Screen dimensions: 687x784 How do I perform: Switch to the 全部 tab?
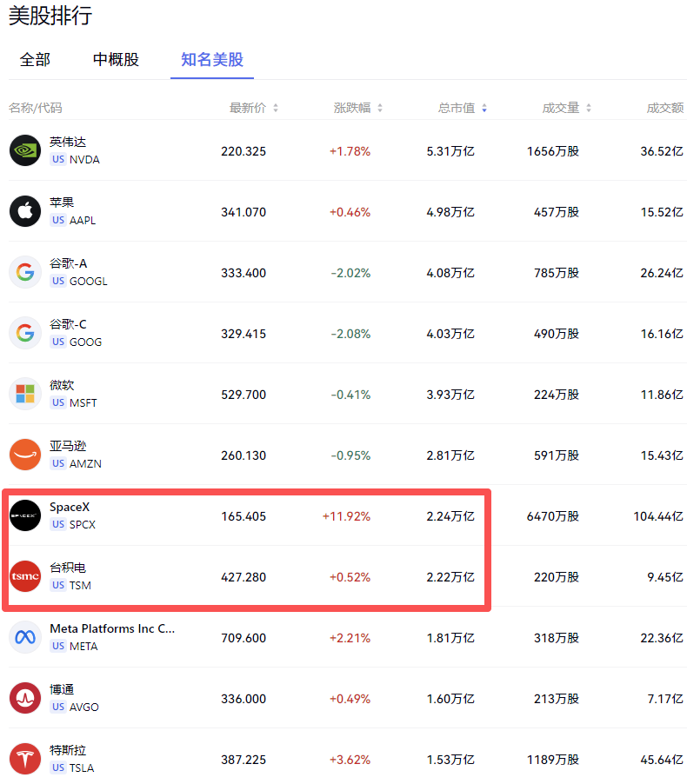pos(35,59)
